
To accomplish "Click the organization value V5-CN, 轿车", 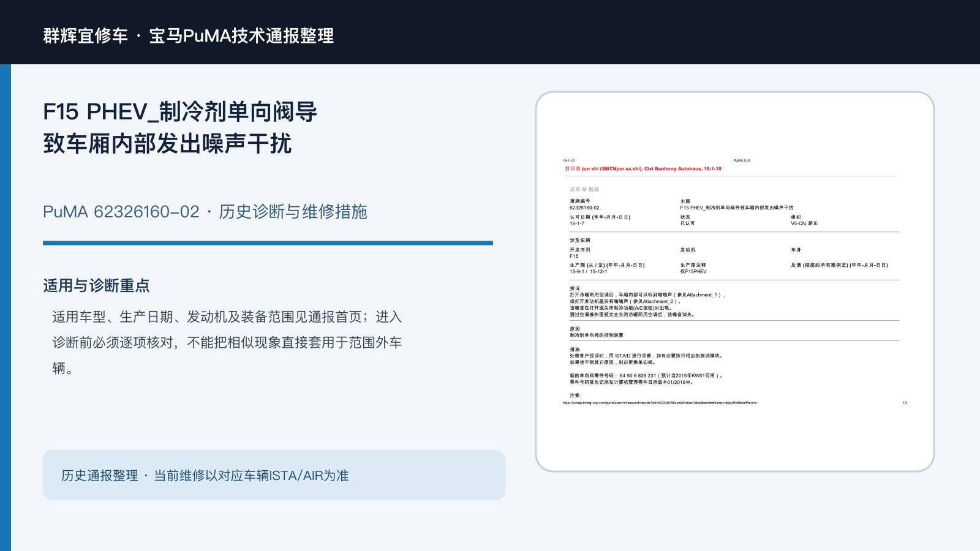I will coord(804,223).
